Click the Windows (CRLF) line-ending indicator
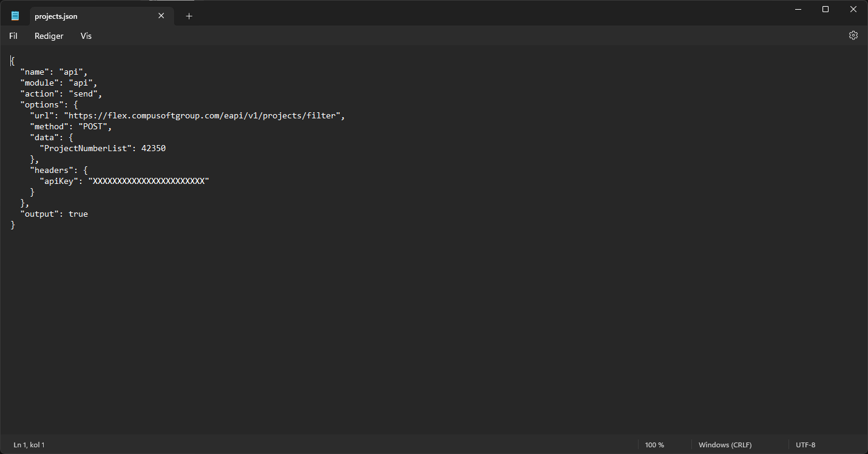This screenshot has width=868, height=454. click(x=725, y=444)
